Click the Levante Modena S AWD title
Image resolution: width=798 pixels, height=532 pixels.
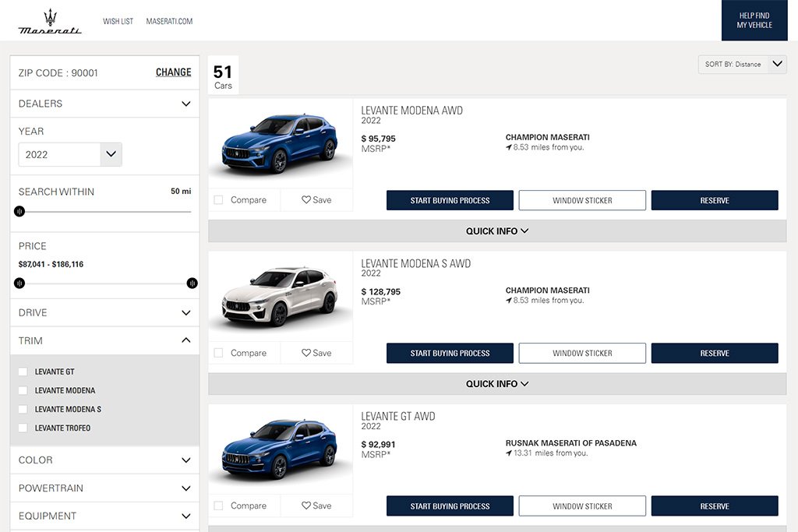pos(416,263)
